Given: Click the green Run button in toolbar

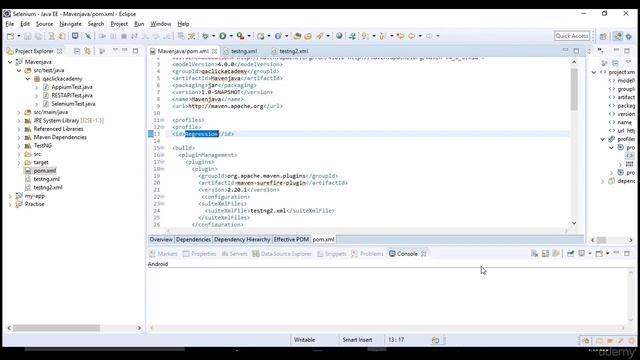Looking at the screenshot, I should (223, 36).
